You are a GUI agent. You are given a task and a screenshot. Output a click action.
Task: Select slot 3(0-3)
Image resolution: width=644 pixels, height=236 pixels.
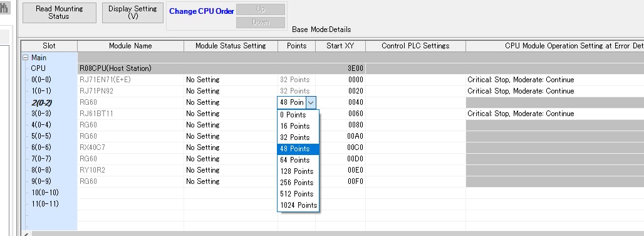click(x=41, y=114)
